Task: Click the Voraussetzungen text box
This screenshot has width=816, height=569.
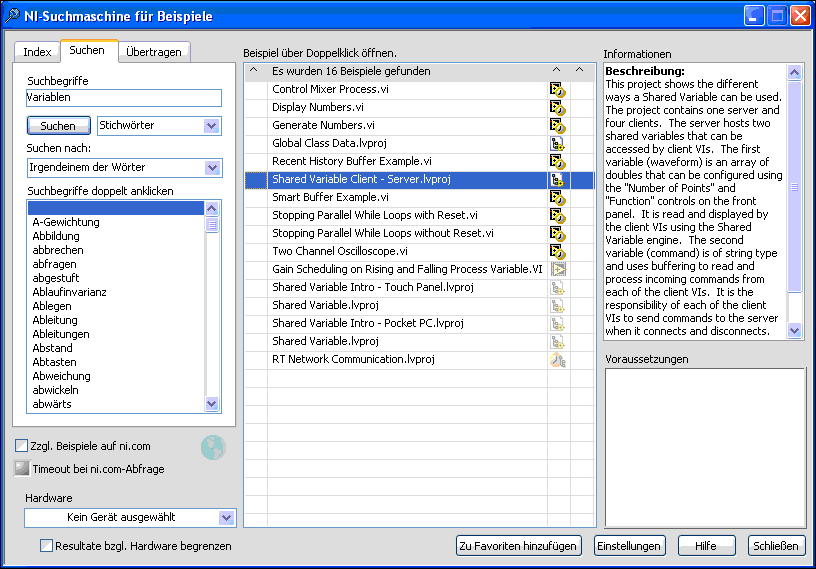Action: pos(705,448)
